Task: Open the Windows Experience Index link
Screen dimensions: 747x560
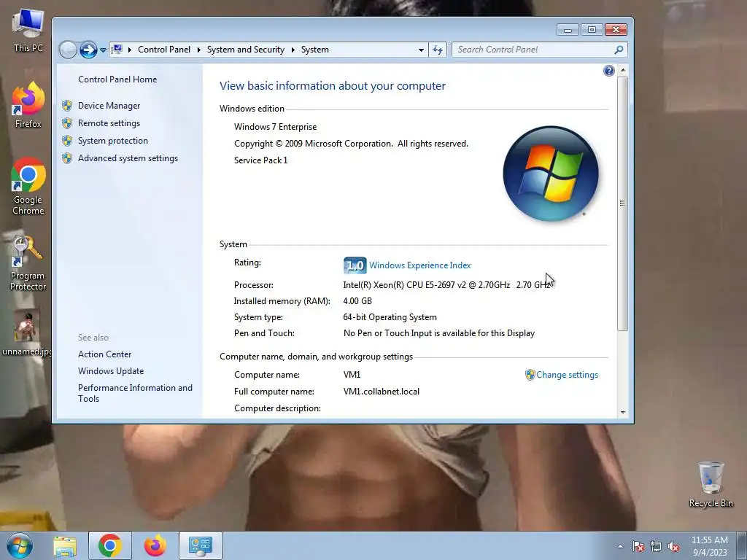Action: [x=419, y=265]
